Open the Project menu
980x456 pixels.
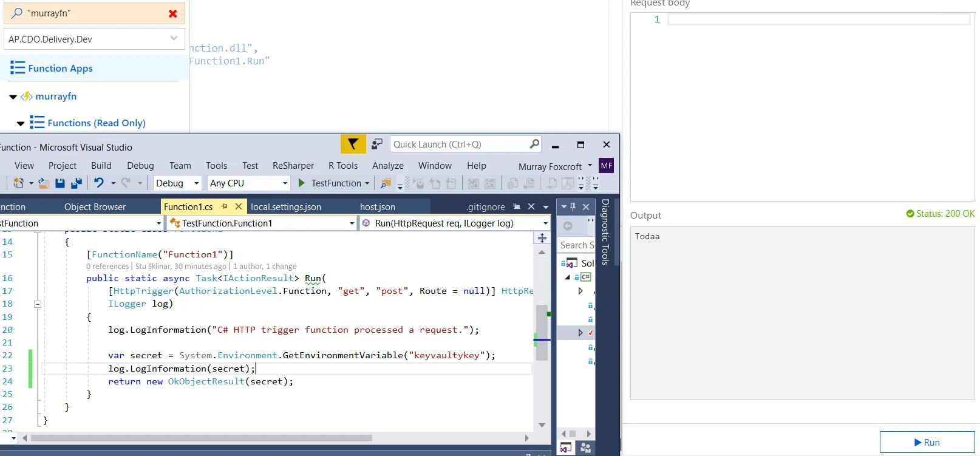click(63, 165)
